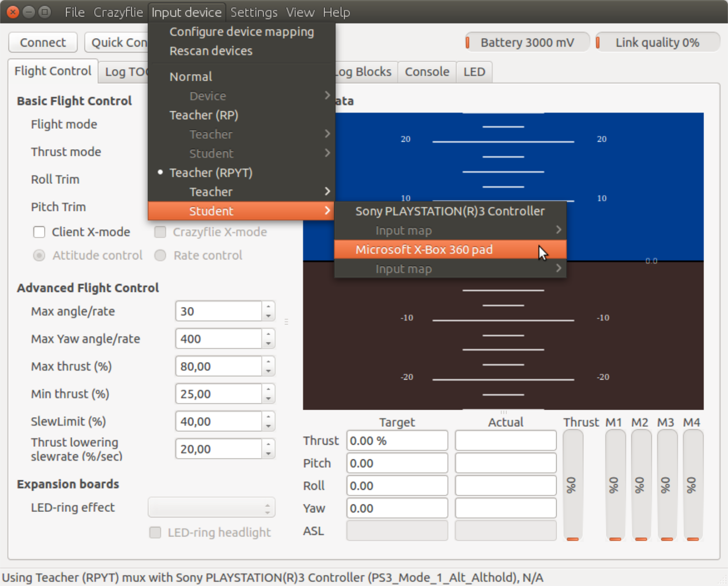
Task: Close the Crazyflie client window
Action: tap(14, 12)
